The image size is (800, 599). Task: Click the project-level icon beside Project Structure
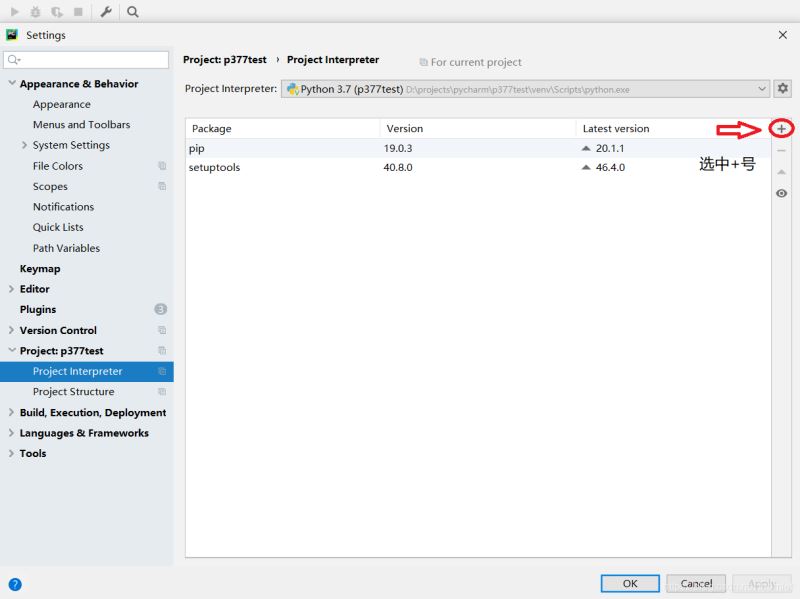pyautogui.click(x=162, y=391)
